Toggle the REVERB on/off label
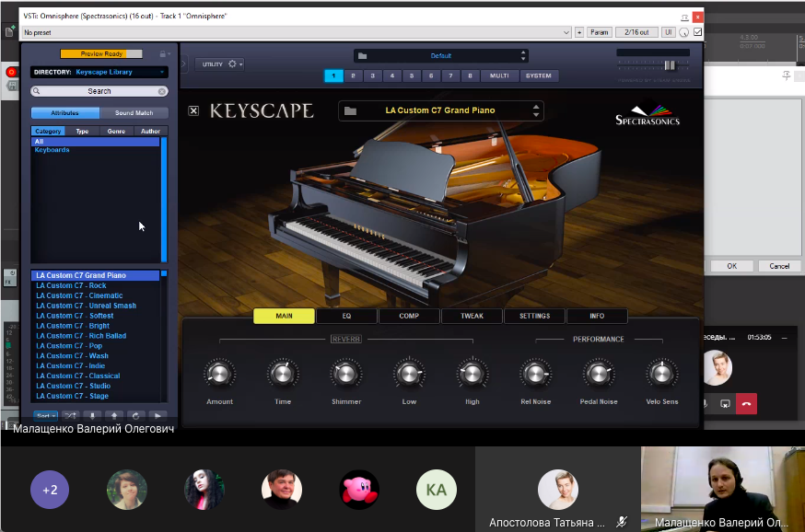Image resolution: width=805 pixels, height=532 pixels. click(x=345, y=340)
